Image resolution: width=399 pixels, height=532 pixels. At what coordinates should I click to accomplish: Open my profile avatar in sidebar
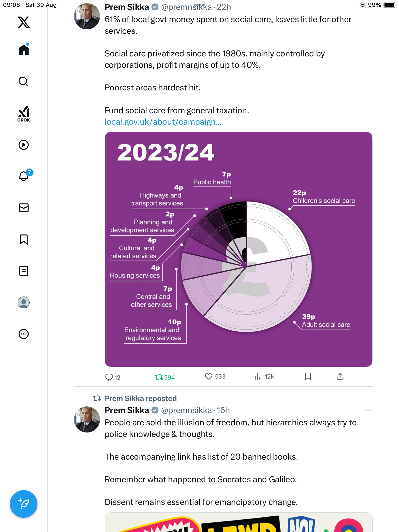(x=24, y=302)
